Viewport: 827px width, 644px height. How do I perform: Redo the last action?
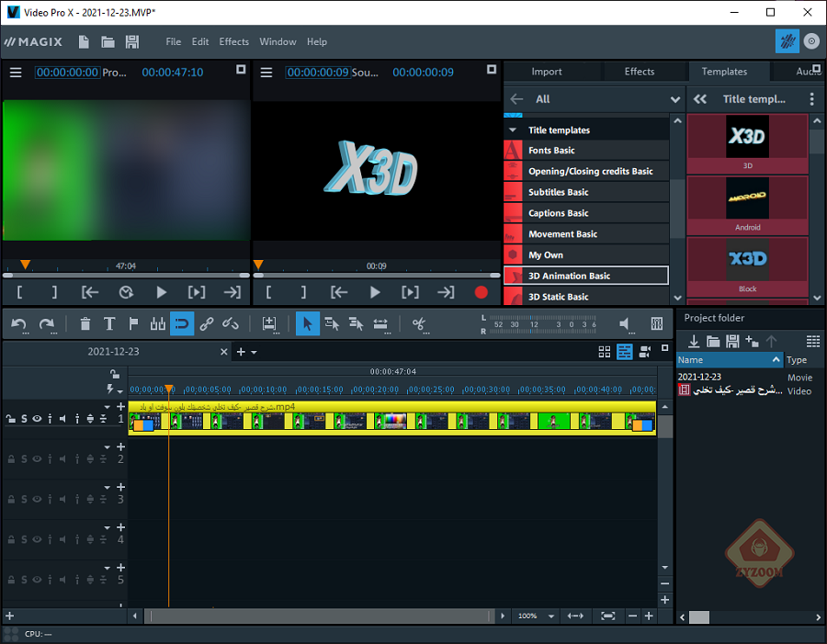(x=47, y=324)
